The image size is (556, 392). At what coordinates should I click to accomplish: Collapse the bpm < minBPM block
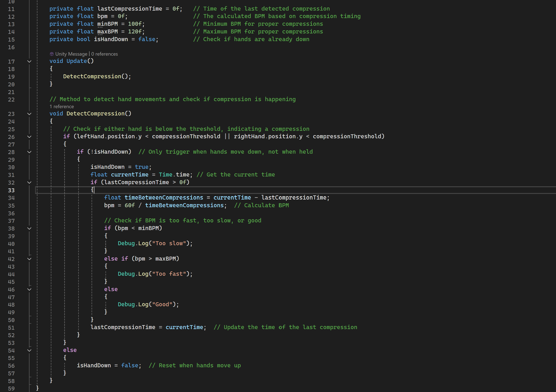(29, 228)
